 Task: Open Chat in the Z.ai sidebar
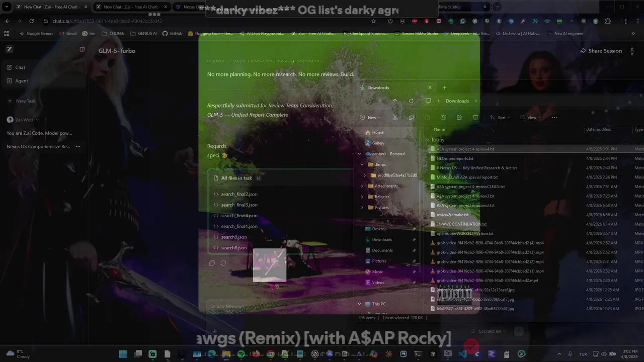[x=20, y=67]
